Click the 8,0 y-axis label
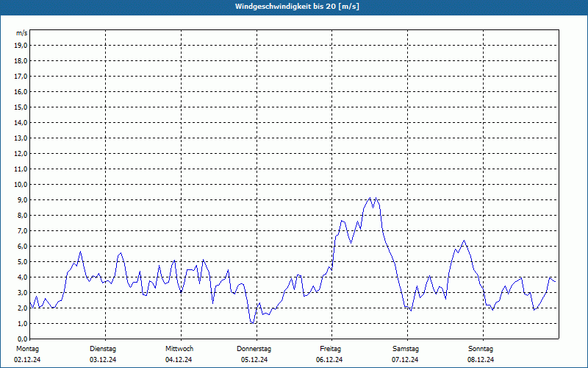Image resolution: width=588 pixels, height=368 pixels. (x=22, y=215)
